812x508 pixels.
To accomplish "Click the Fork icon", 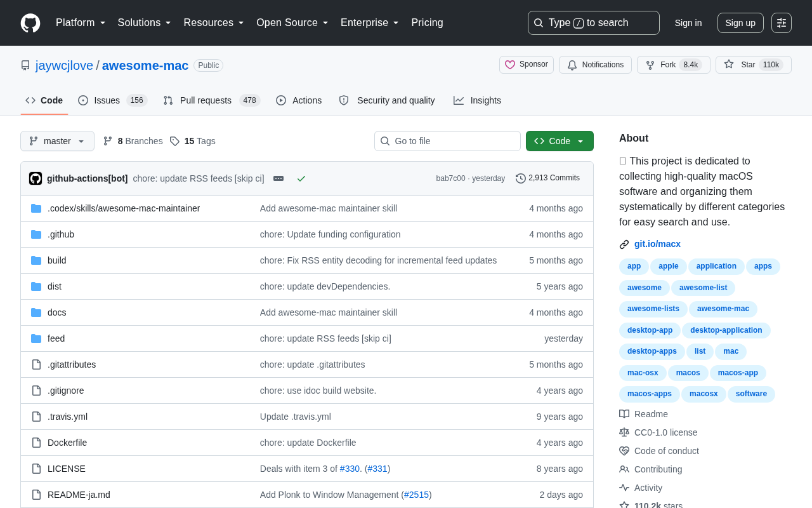I will 650,65.
